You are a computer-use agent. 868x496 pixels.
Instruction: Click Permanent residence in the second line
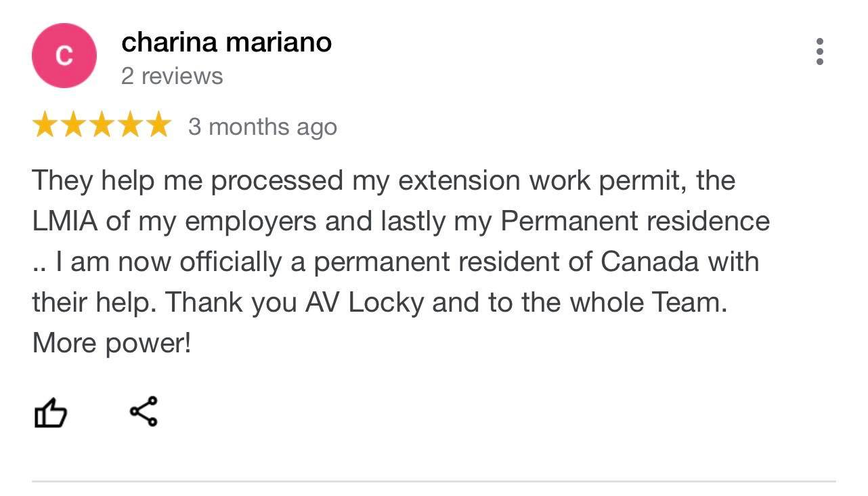(x=635, y=222)
